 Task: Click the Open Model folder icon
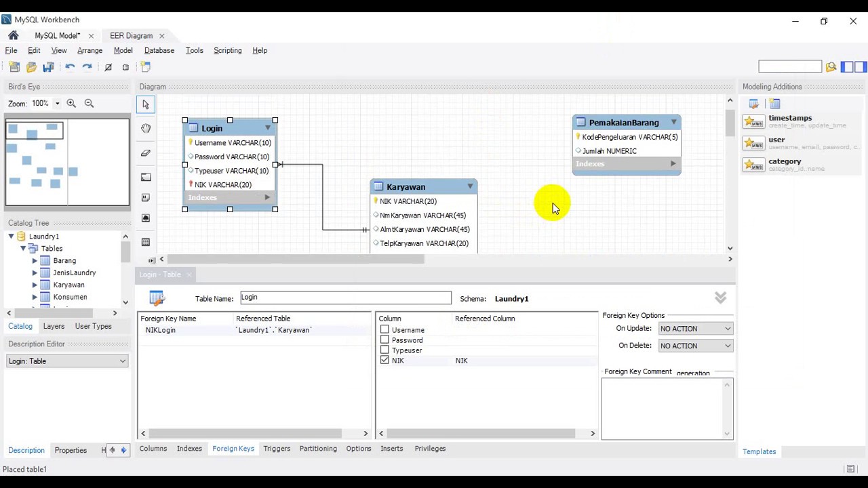(x=31, y=66)
